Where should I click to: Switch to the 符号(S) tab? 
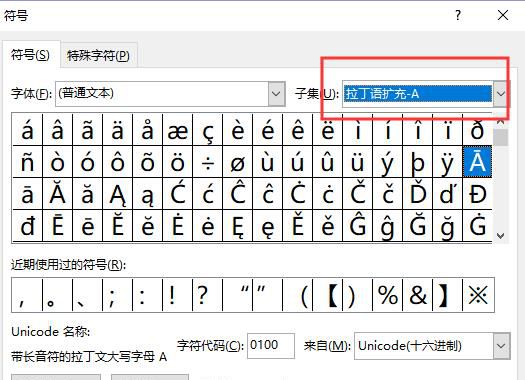tap(31, 55)
